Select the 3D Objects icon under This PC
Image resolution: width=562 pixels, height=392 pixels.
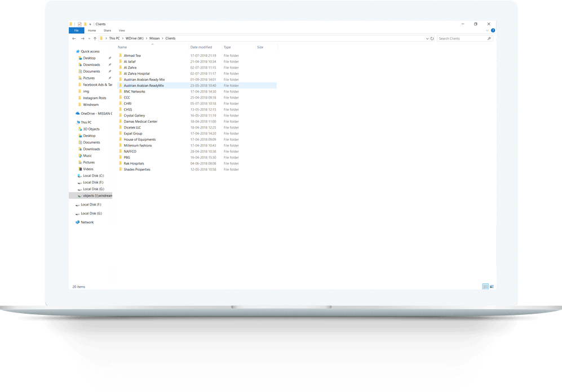[80, 129]
